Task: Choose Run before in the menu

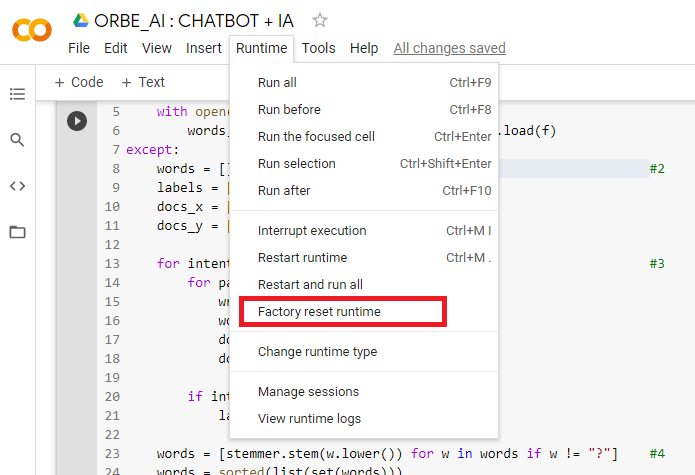Action: (364, 109)
